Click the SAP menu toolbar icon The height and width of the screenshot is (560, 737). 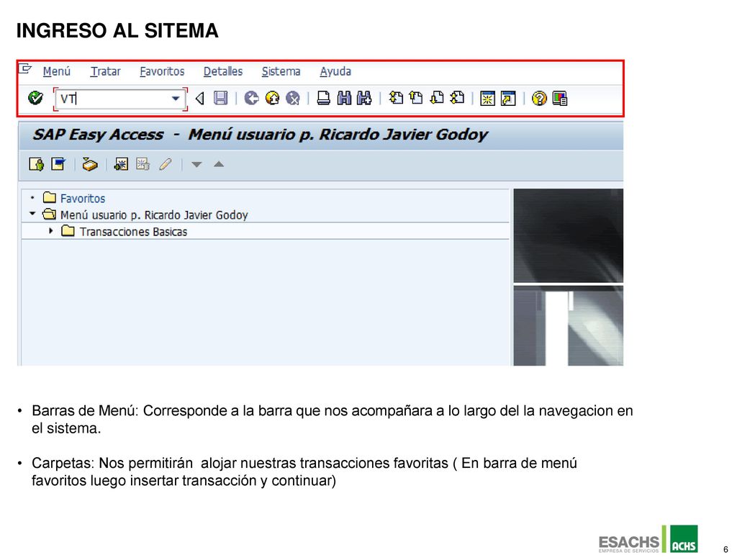(x=58, y=165)
